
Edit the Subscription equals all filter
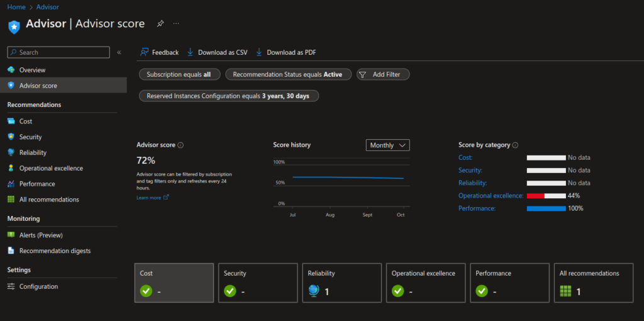coord(179,74)
